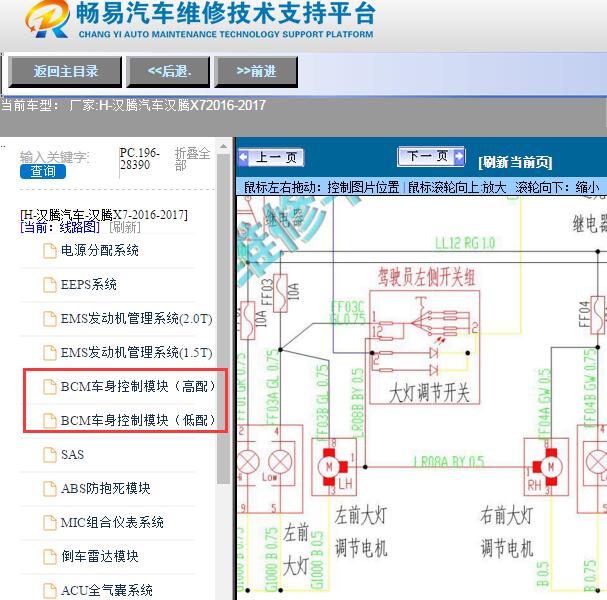This screenshot has width=607, height=600.
Task: Select the ACU安全气囊系统 entry
Action: click(106, 591)
